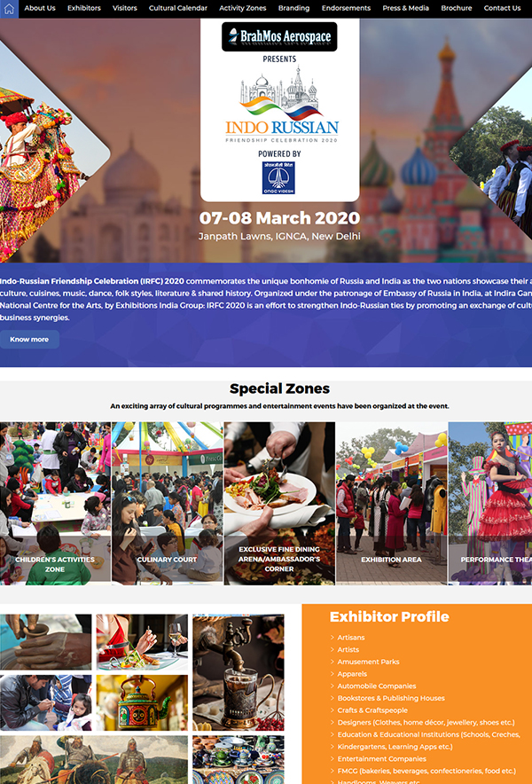
Task: Open the Culinary Court zone card
Action: [x=167, y=503]
